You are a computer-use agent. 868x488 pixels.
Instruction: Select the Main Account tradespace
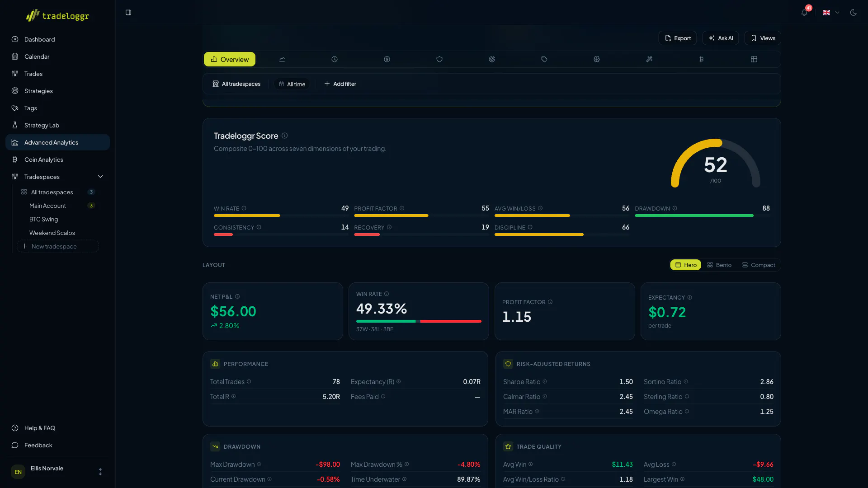pos(58,206)
